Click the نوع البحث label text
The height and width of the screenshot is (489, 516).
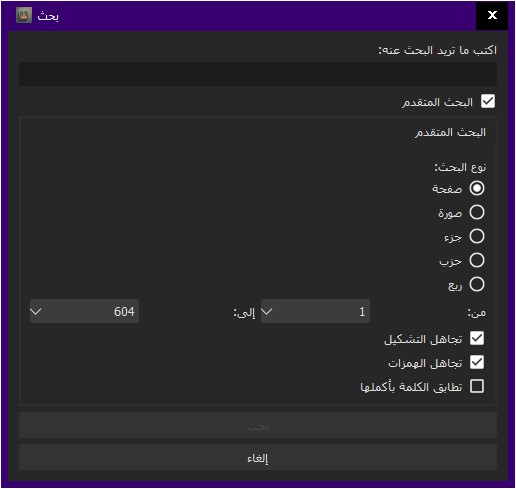pos(460,167)
